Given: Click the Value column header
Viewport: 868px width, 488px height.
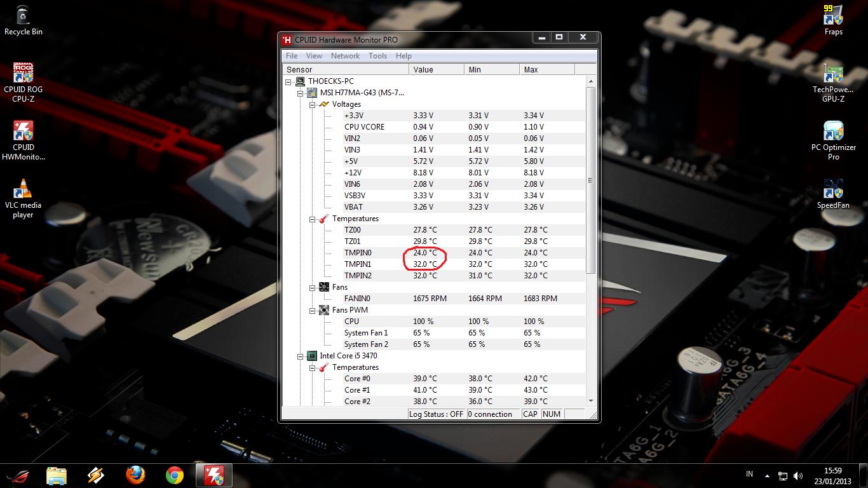Looking at the screenshot, I should click(437, 69).
